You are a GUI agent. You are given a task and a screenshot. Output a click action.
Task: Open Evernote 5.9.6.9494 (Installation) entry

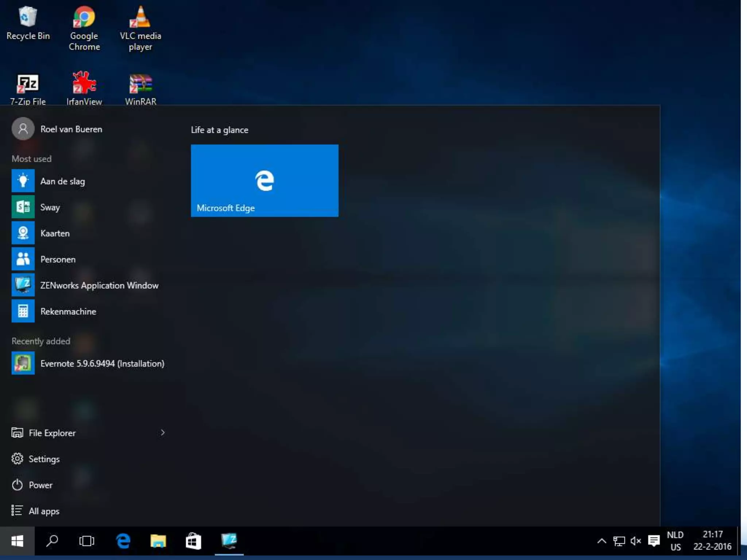(89, 363)
